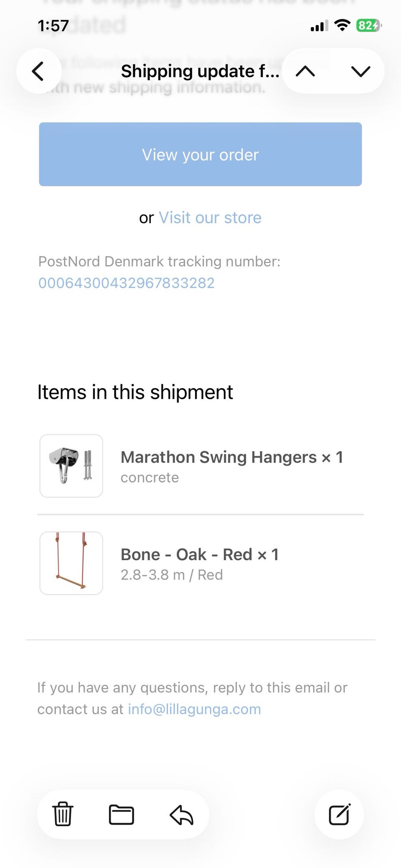Email info@lillagunga.com link

194,709
